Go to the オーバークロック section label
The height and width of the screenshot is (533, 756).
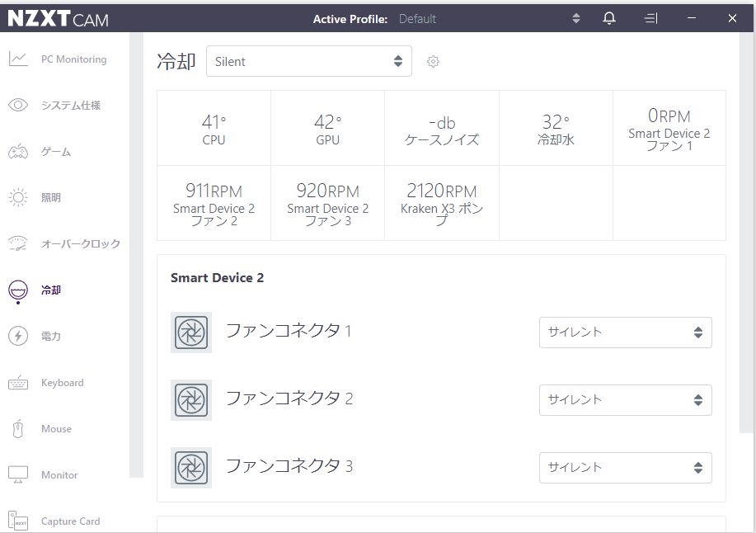pos(81,243)
